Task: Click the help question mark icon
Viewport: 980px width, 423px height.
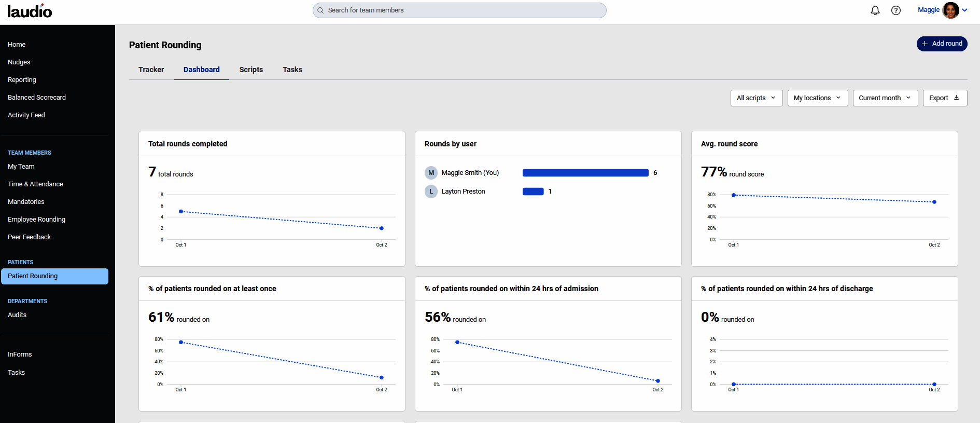Action: coord(896,10)
